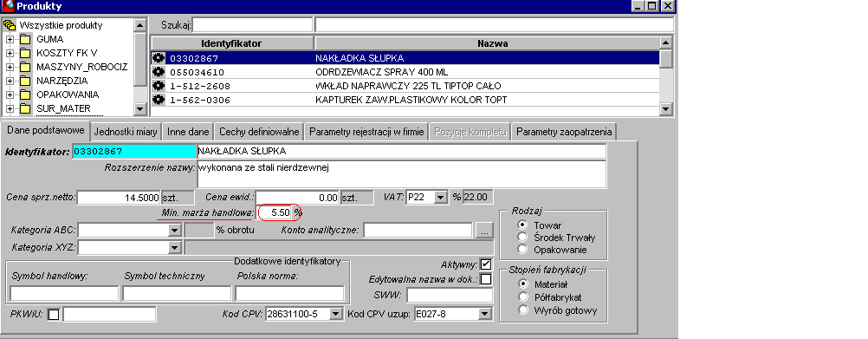The image size is (868, 339).
Task: Sort by the Identyfikator column header
Action: (x=231, y=43)
